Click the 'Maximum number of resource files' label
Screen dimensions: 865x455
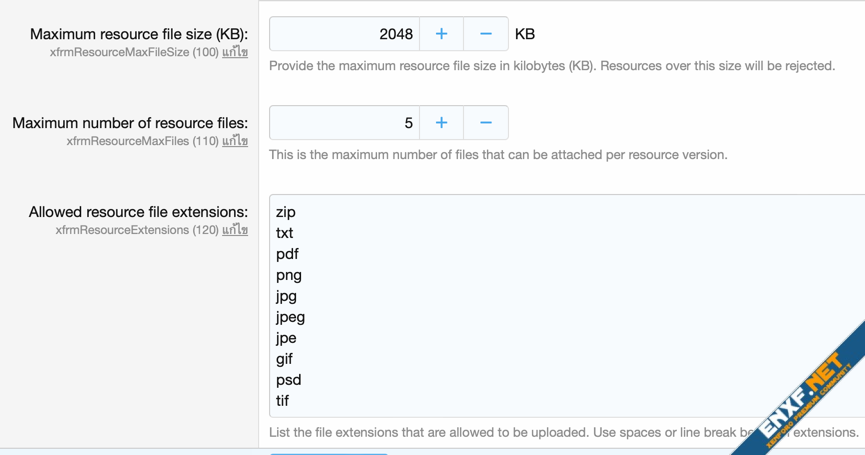coord(130,123)
